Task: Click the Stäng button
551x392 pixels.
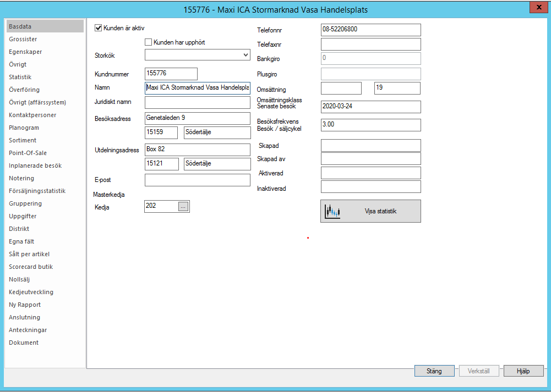Action: click(x=434, y=371)
